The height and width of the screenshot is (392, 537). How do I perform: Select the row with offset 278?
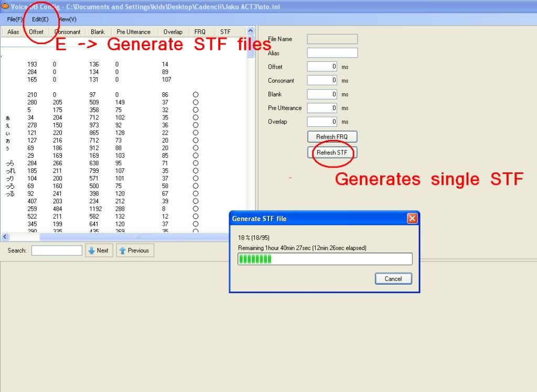click(x=32, y=125)
